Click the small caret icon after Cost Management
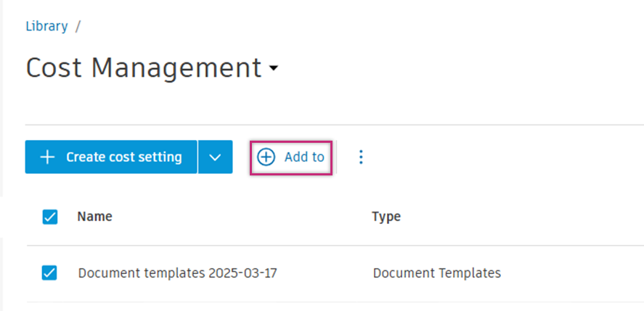This screenshot has width=644, height=311. [273, 69]
